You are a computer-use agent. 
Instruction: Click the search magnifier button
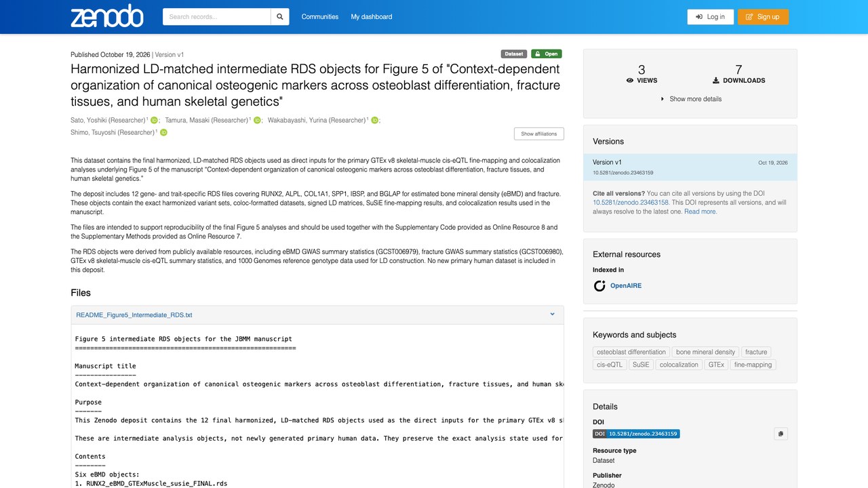point(279,17)
